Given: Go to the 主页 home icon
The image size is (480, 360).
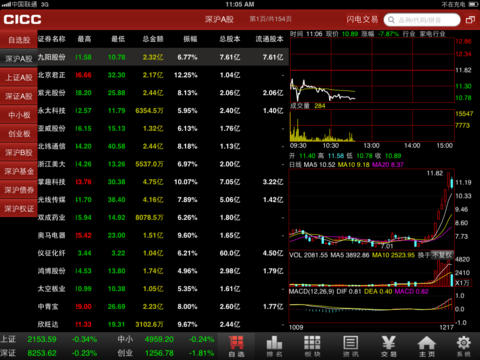Looking at the screenshot, I should (x=427, y=346).
